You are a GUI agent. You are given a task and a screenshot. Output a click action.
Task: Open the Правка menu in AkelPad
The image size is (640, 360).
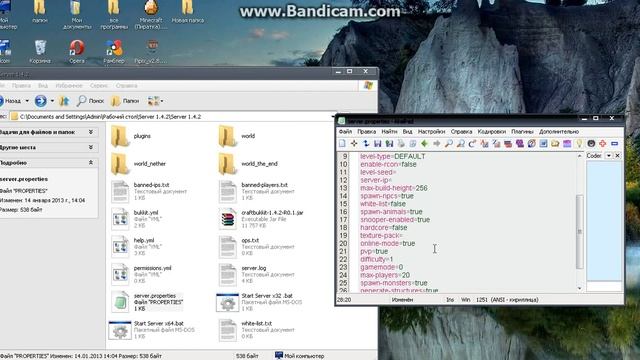[x=367, y=131]
